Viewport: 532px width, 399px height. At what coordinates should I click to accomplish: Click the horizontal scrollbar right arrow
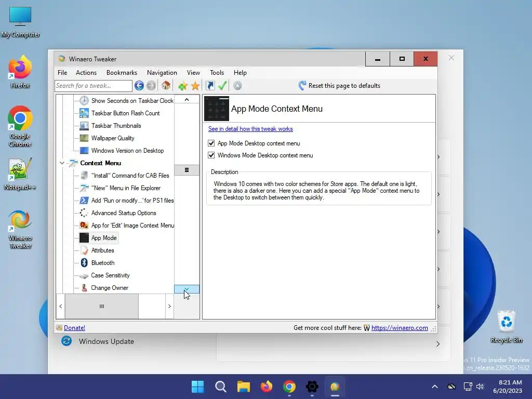pyautogui.click(x=170, y=307)
